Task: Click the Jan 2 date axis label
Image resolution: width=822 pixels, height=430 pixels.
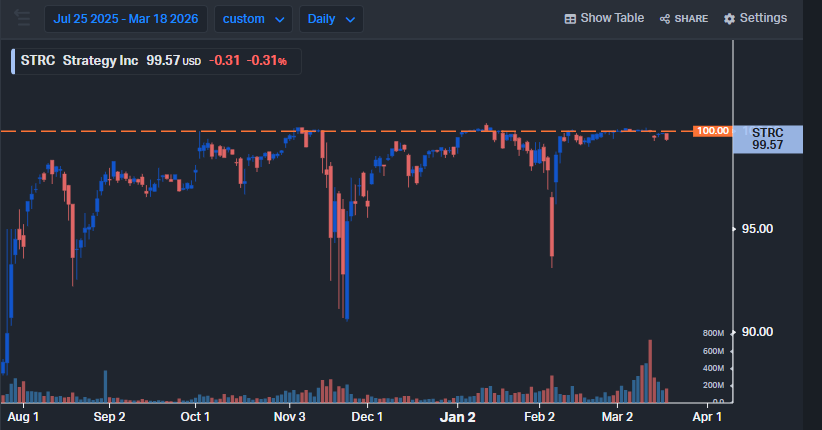Action: pyautogui.click(x=458, y=416)
